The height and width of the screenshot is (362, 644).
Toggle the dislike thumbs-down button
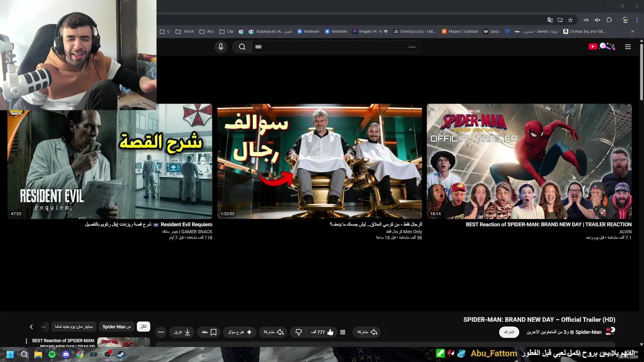[298, 332]
